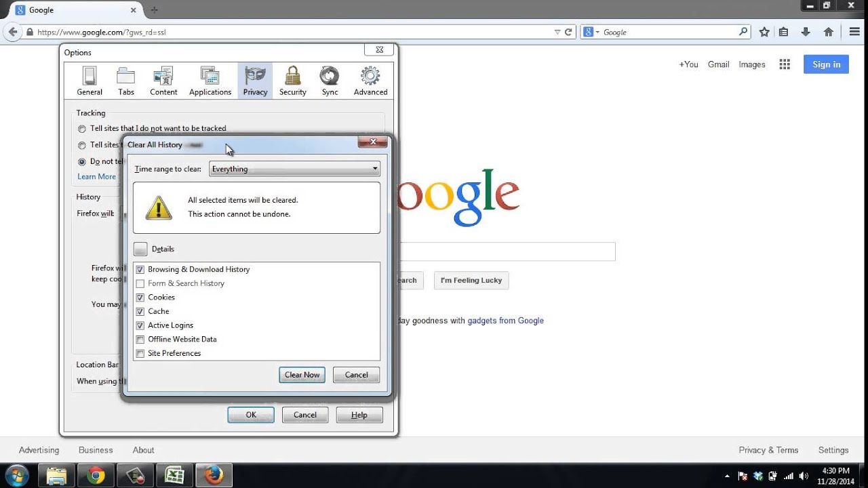Show hidden tray icons arrow

[727, 476]
